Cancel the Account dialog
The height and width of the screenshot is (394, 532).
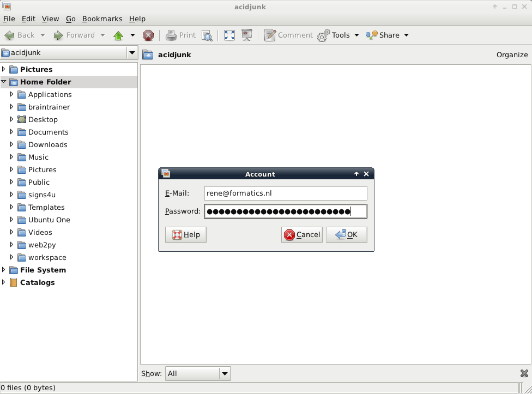coord(301,235)
